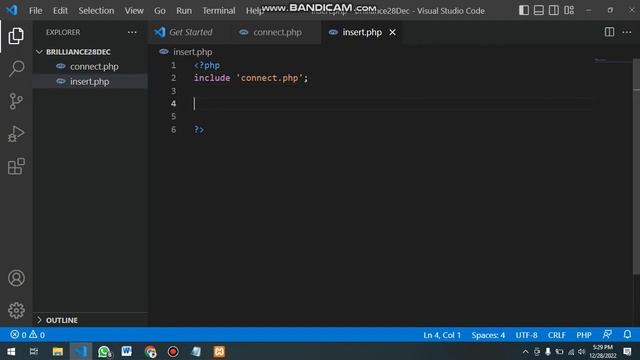Open the volume control in system tray

coord(582,351)
